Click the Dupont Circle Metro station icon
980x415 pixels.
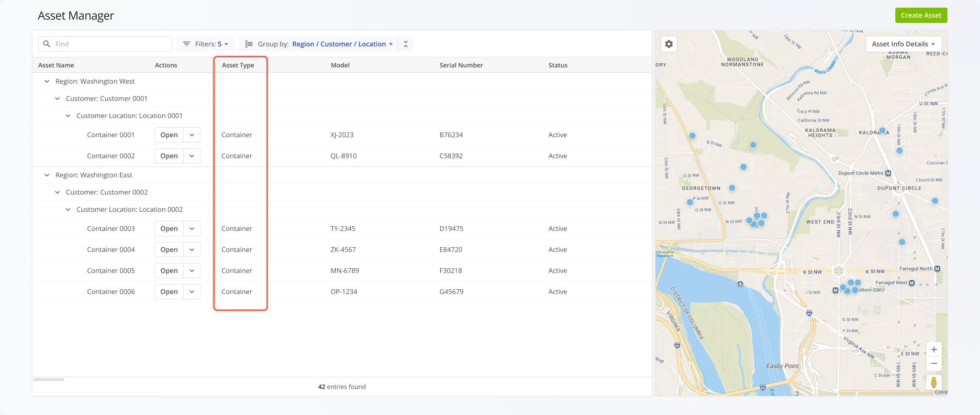click(888, 173)
